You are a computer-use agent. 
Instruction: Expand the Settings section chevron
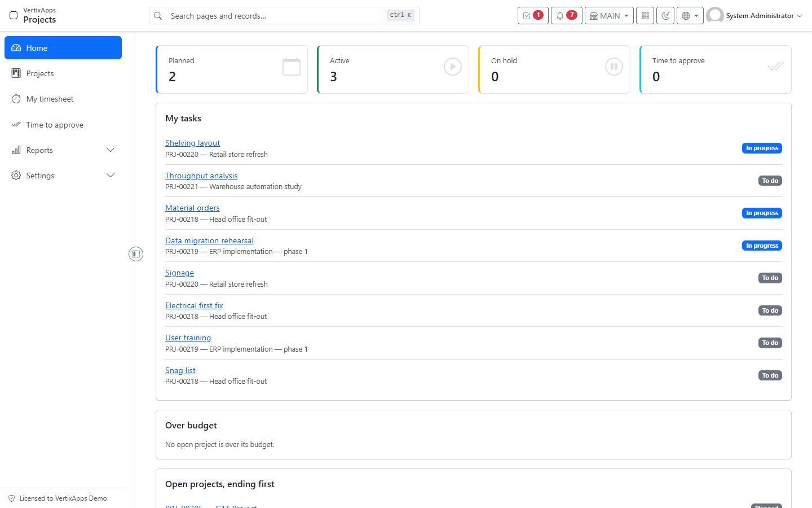point(111,176)
